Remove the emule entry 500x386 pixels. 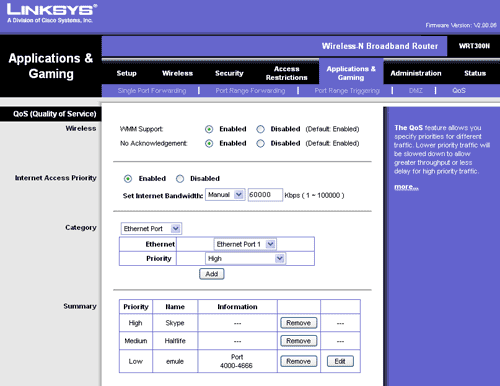(299, 361)
